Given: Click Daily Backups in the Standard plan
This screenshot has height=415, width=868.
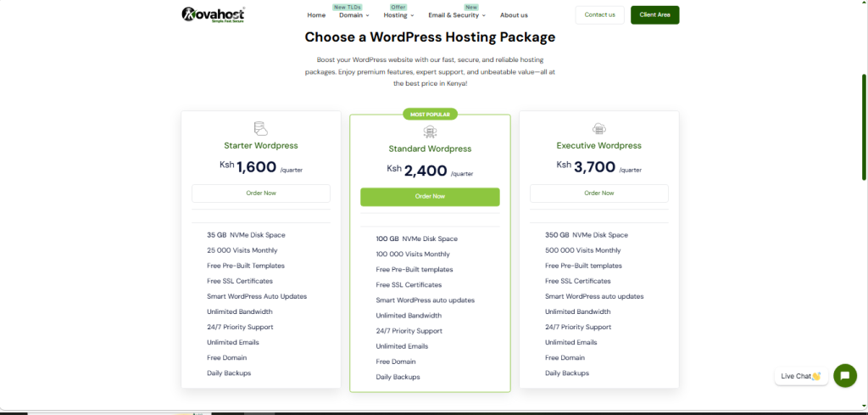Looking at the screenshot, I should tap(398, 378).
